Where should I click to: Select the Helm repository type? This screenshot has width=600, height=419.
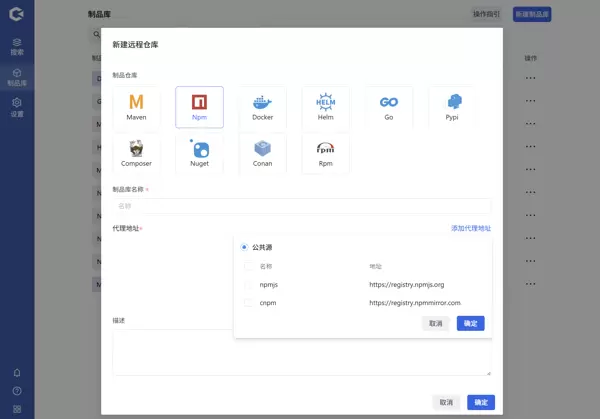click(x=325, y=107)
